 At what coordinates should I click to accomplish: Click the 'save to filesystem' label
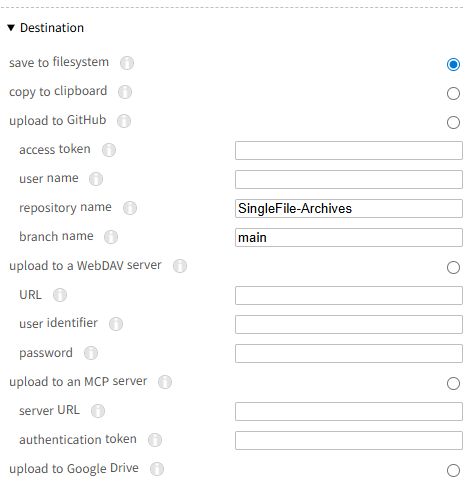[x=59, y=62]
